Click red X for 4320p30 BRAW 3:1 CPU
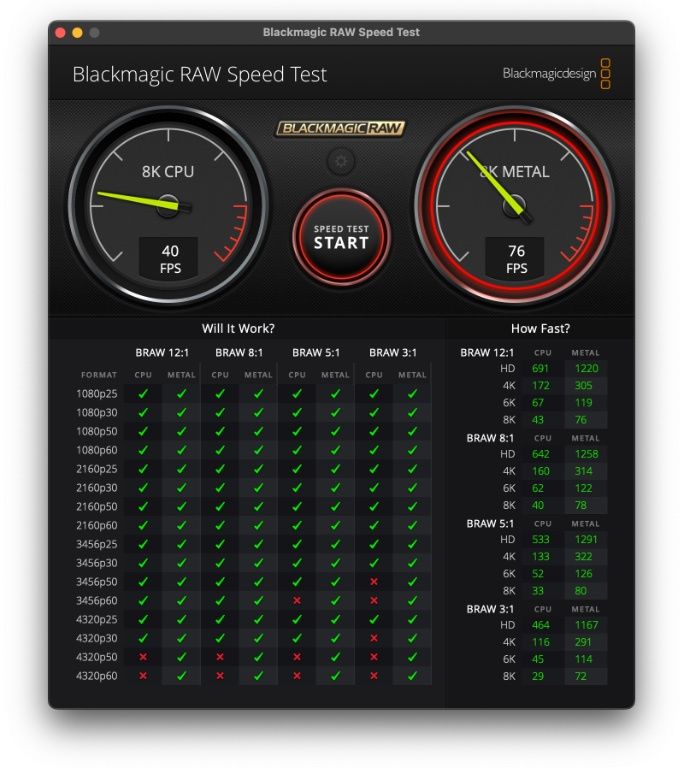683x768 pixels. [374, 638]
